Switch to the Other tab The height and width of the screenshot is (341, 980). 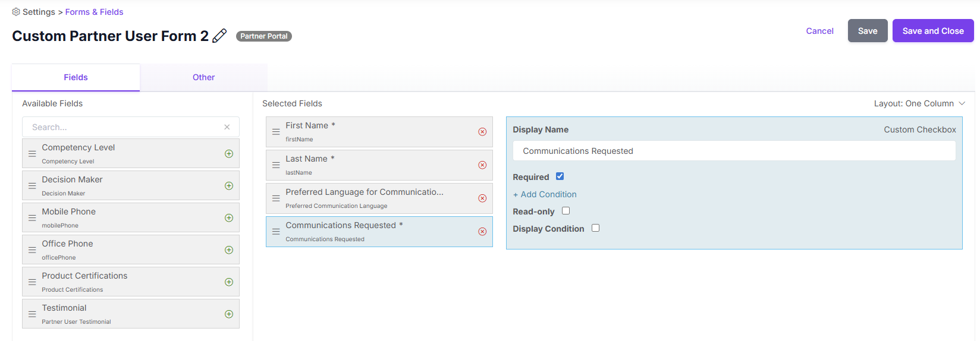[x=203, y=77]
